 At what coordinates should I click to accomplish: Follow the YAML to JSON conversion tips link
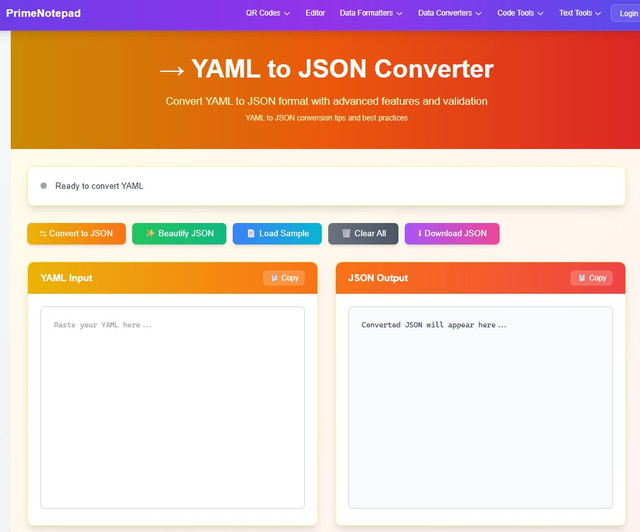tap(327, 118)
